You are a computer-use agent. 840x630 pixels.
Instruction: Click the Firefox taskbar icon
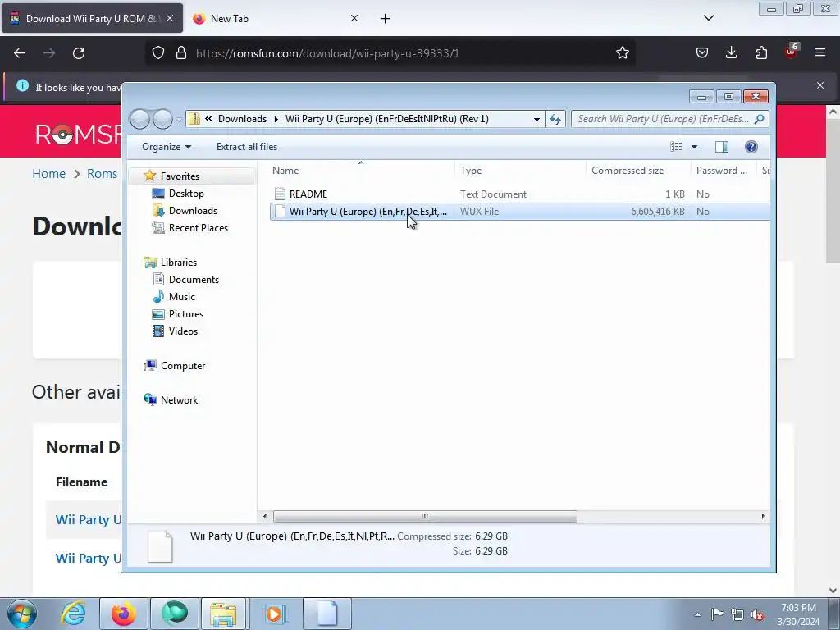coord(124,614)
